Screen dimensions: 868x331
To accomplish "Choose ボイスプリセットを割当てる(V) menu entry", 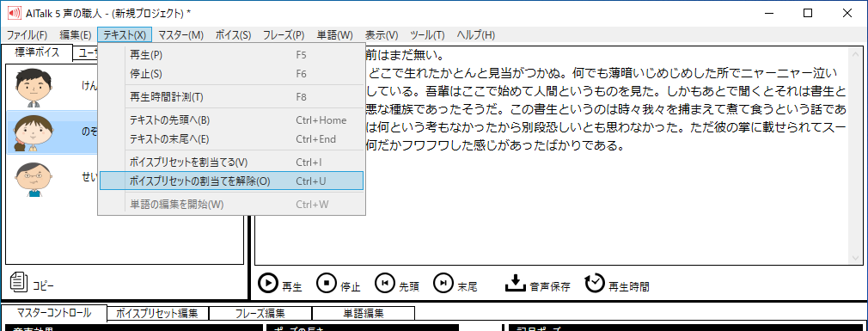I will [x=231, y=162].
